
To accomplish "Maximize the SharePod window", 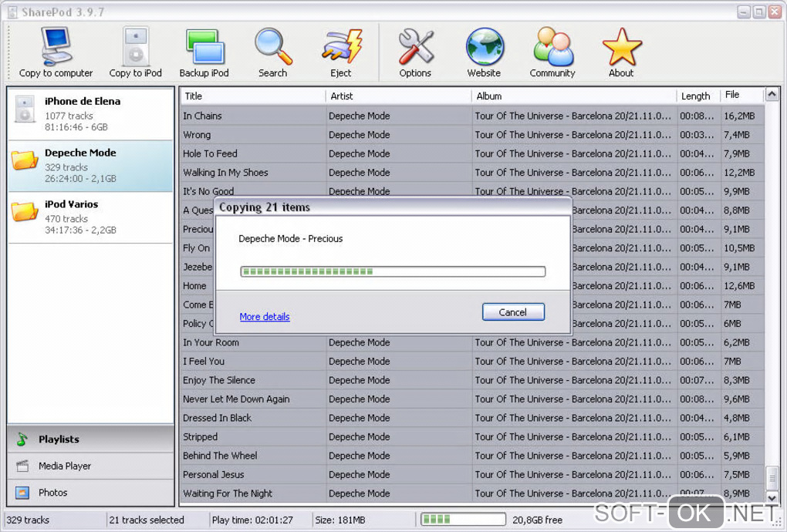I will (759, 12).
